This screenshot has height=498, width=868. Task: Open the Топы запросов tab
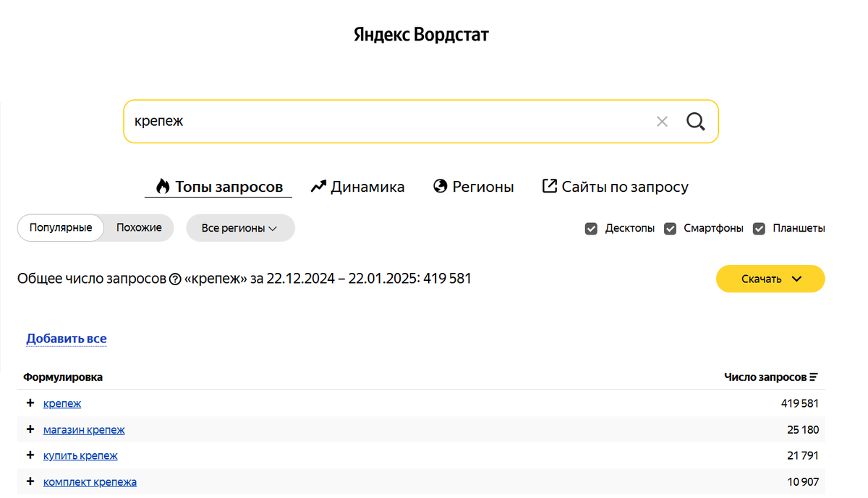(x=218, y=187)
